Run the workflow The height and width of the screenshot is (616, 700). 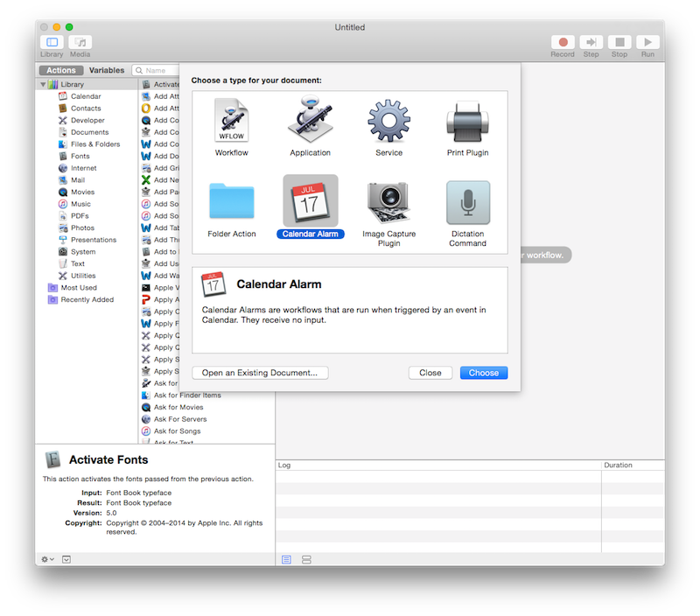[647, 42]
